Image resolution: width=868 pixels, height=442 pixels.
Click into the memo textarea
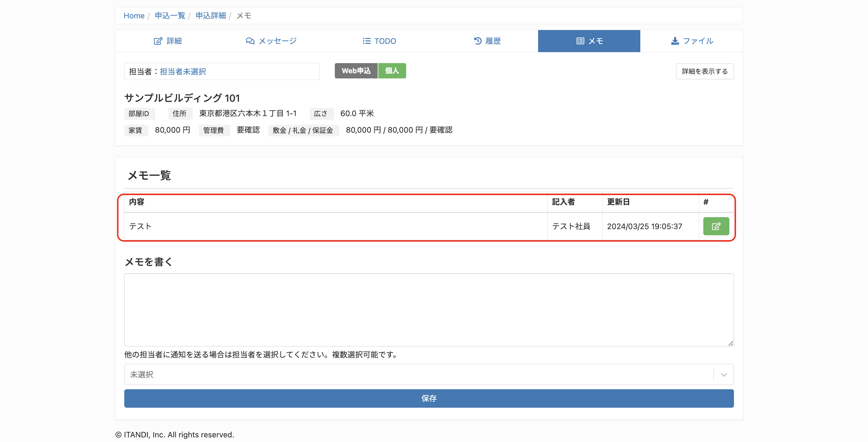coord(428,310)
